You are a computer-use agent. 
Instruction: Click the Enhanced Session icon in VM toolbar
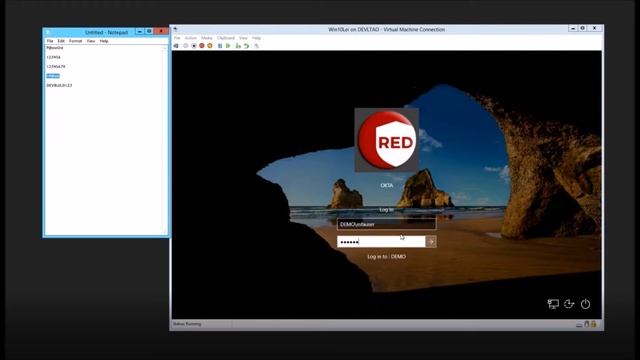coord(257,46)
